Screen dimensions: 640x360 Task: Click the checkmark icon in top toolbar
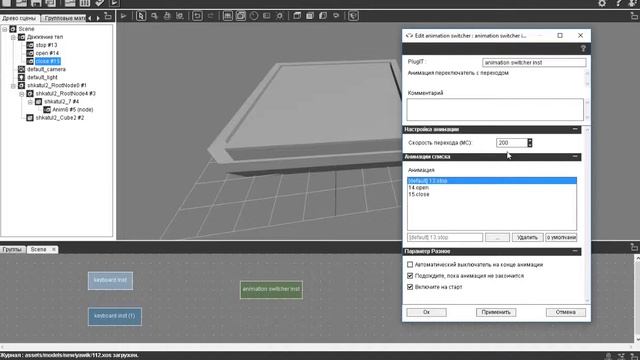point(100,3)
